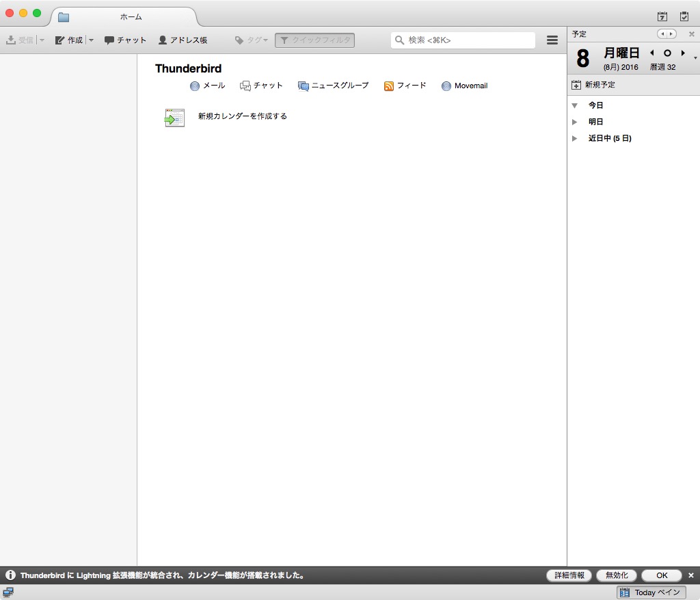Click the 新規カレンダーを作成する link
This screenshot has height=600, width=700.
pos(243,116)
